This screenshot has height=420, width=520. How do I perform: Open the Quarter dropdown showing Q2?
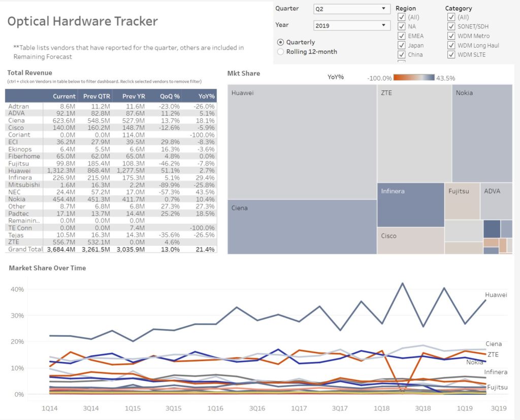coord(351,9)
